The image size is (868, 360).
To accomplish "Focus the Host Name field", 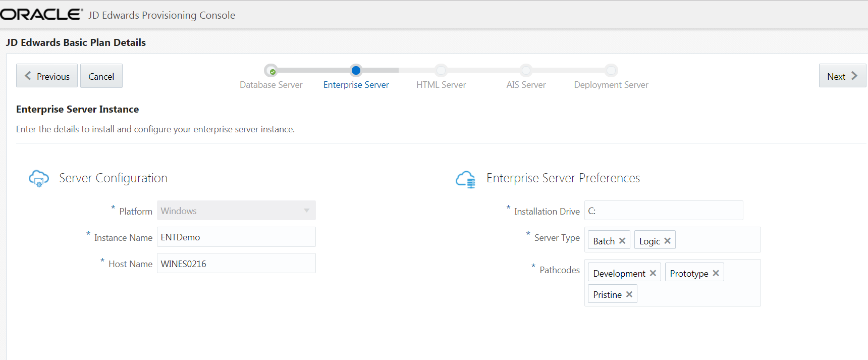I will tap(236, 263).
